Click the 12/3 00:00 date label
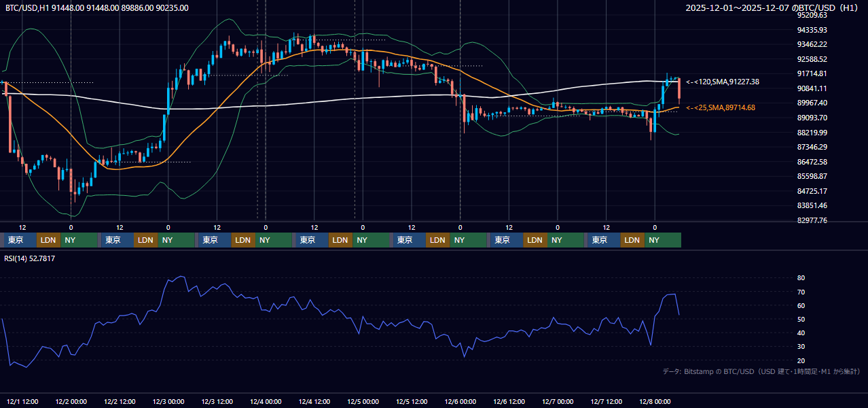This screenshot has height=408, width=868. click(x=168, y=402)
